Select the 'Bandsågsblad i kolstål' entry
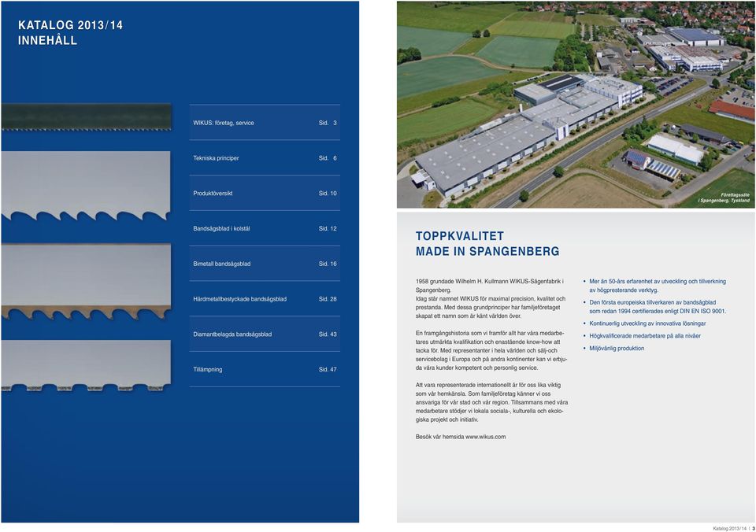Image resolution: width=756 pixels, height=532 pixels. [x=265, y=228]
